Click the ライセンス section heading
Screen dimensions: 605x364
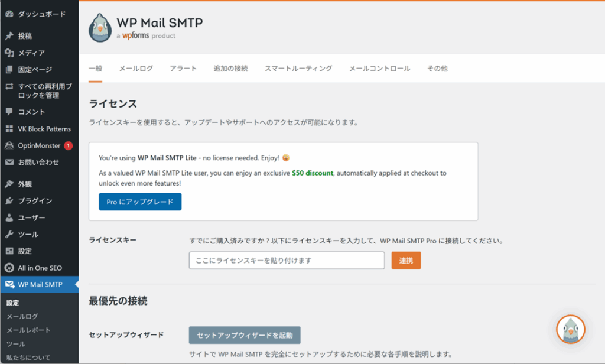113,103
